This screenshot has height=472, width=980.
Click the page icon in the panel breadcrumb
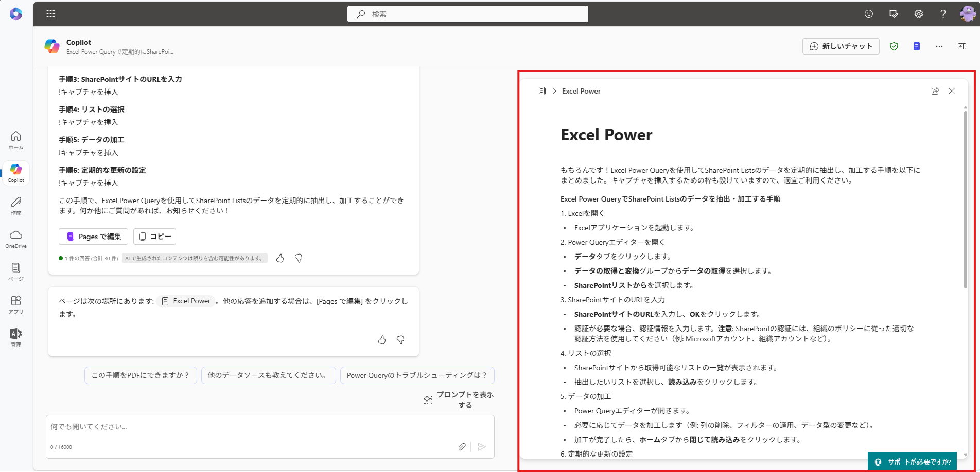pos(542,91)
